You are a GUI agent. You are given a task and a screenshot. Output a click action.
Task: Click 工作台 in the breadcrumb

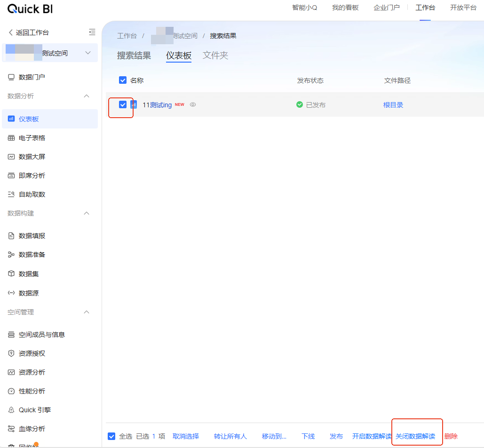tap(127, 36)
